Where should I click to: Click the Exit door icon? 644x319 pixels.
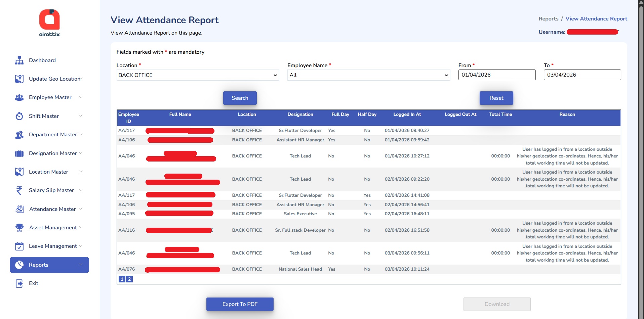[19, 283]
